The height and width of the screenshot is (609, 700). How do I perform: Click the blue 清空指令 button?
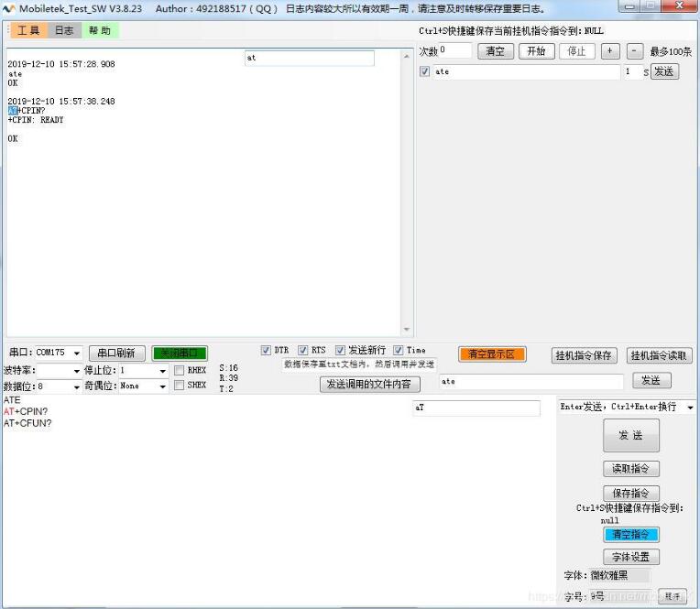[x=630, y=535]
